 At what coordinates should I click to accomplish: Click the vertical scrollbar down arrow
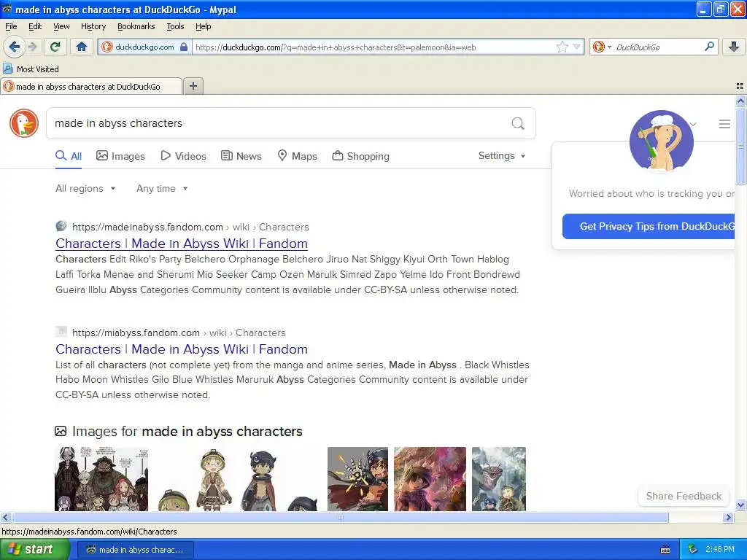pos(740,505)
